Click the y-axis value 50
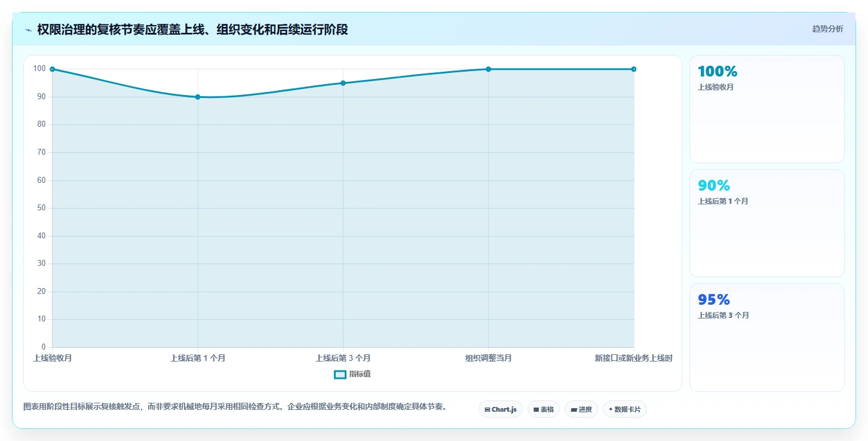 (41, 208)
